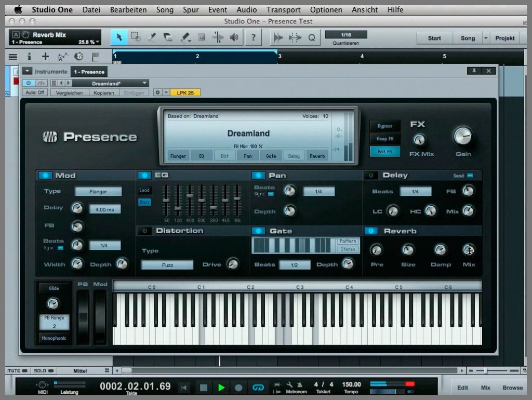532x400 pixels.
Task: Open the Browse panel button
Action: pos(512,388)
